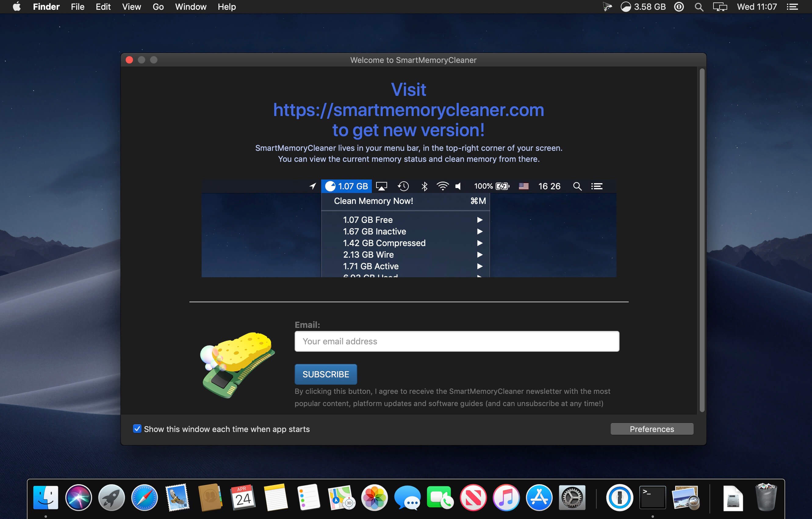Click the "Welcome to SmartMemoryCleaner" window title
Screen dimensions: 812x519
coord(413,60)
